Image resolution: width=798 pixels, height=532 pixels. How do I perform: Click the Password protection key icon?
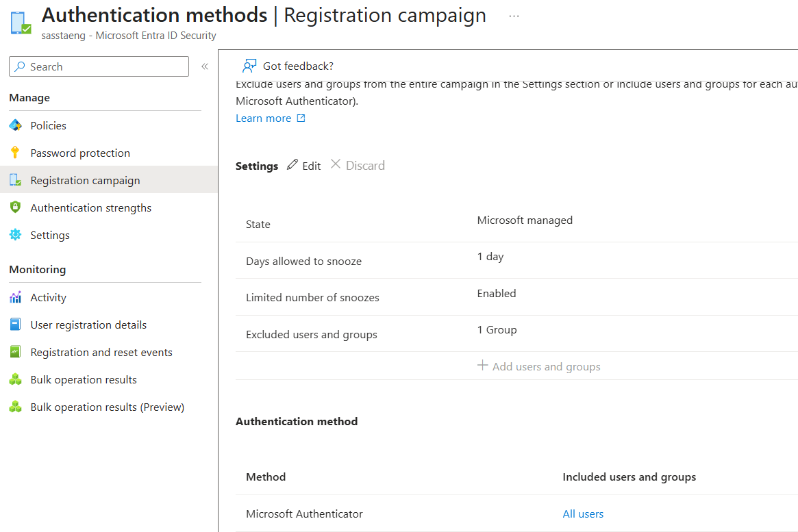click(x=15, y=152)
